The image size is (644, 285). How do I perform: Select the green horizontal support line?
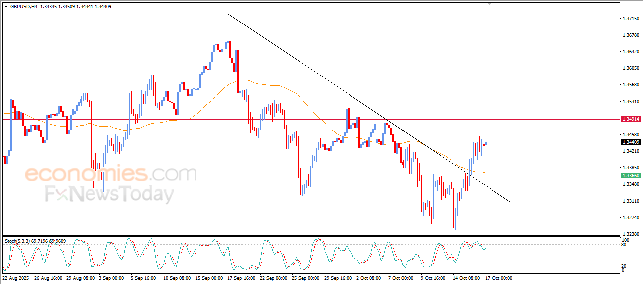click(310, 176)
